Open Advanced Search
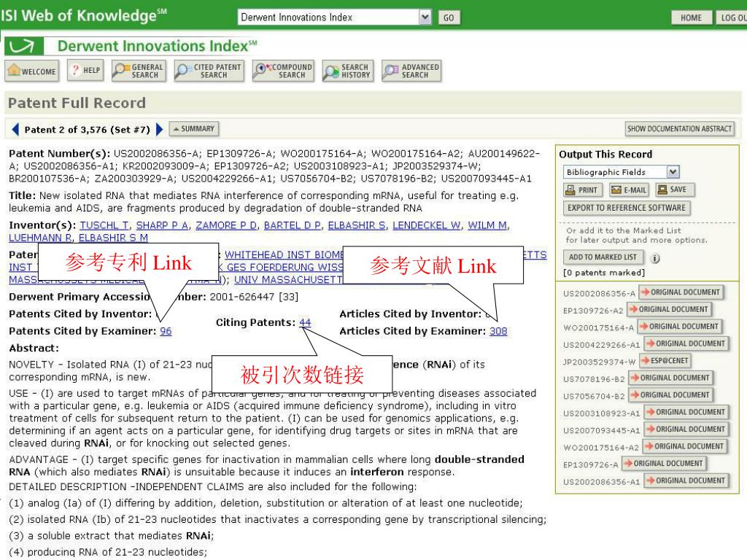Image resolution: width=747 pixels, height=560 pixels. click(411, 71)
